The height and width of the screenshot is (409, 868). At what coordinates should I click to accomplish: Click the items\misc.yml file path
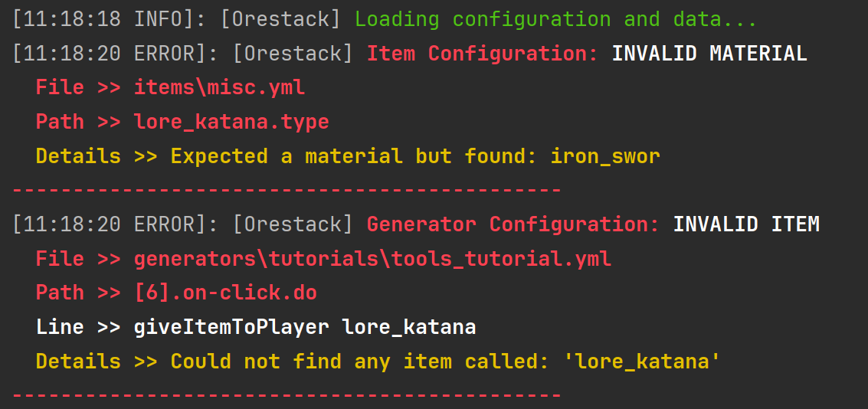click(x=219, y=87)
